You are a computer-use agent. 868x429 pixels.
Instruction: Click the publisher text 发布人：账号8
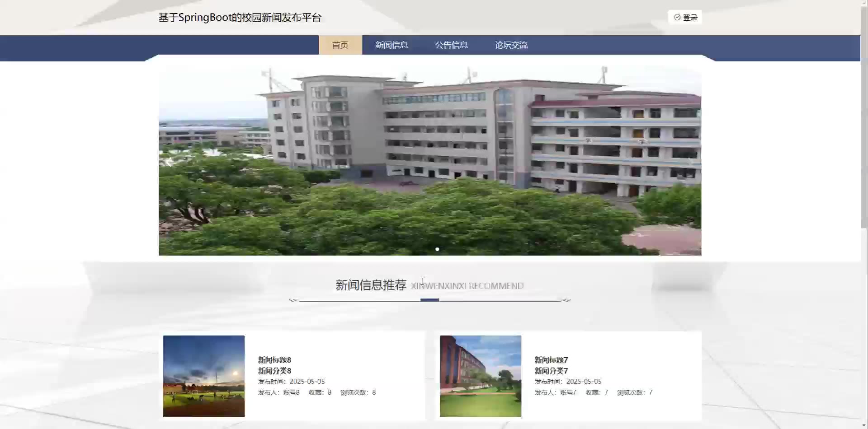click(278, 392)
